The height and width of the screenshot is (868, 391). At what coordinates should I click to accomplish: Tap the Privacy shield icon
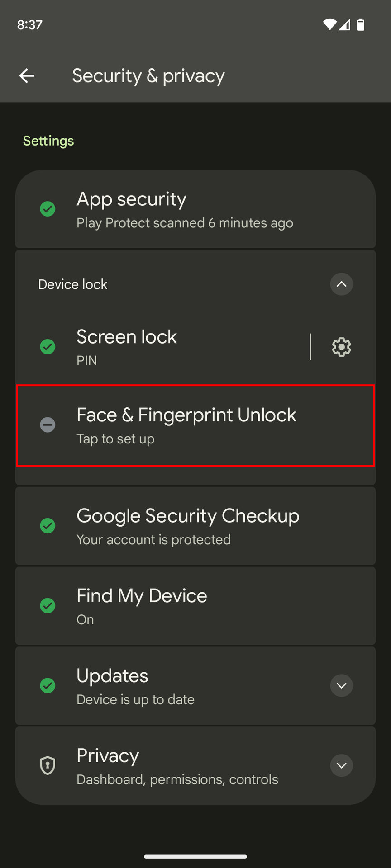[48, 765]
